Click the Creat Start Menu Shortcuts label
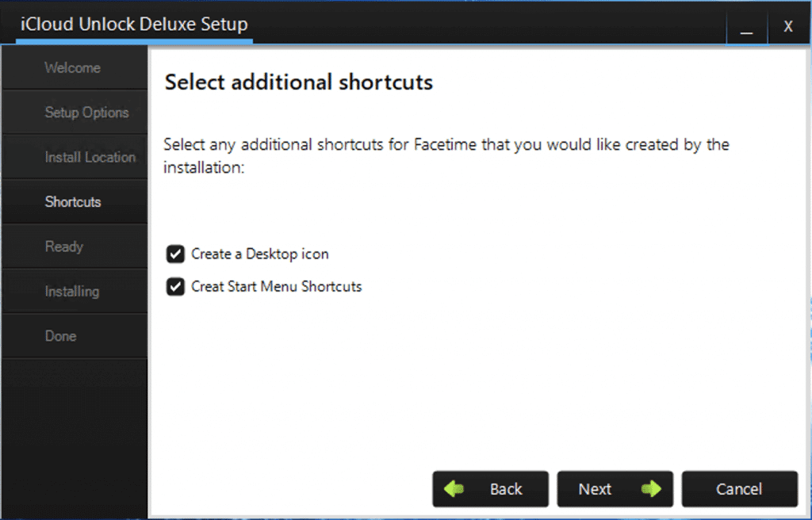Image resolution: width=812 pixels, height=520 pixels. click(277, 286)
